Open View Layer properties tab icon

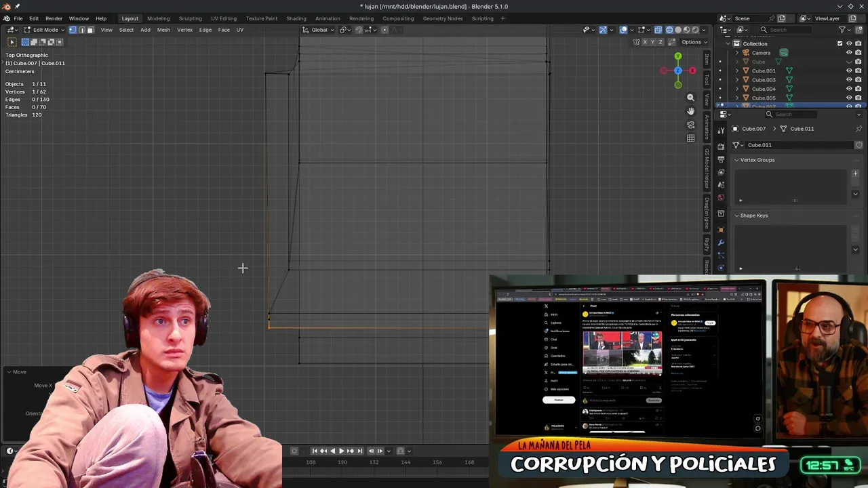721,172
